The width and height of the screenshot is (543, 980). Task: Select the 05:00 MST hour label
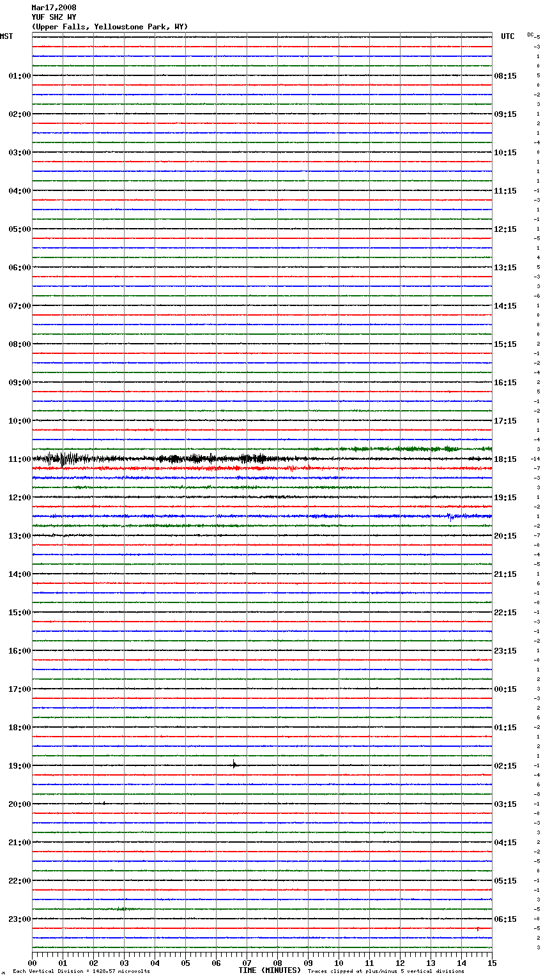point(20,229)
